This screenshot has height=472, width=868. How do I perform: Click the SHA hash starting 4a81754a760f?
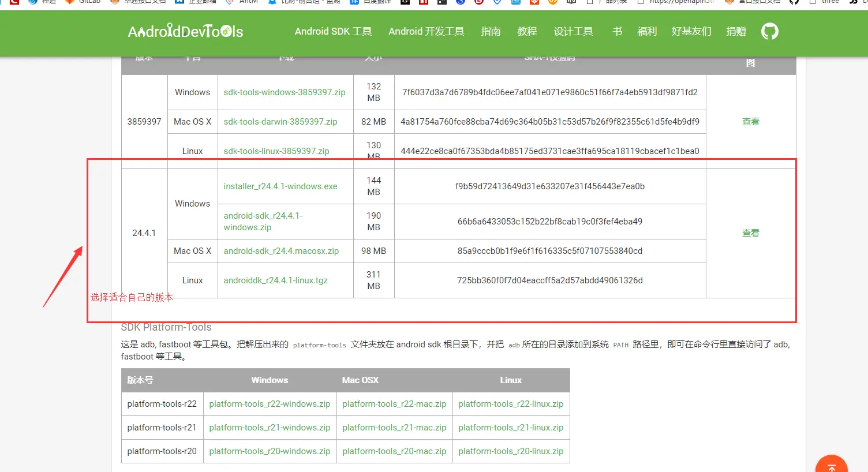point(550,122)
